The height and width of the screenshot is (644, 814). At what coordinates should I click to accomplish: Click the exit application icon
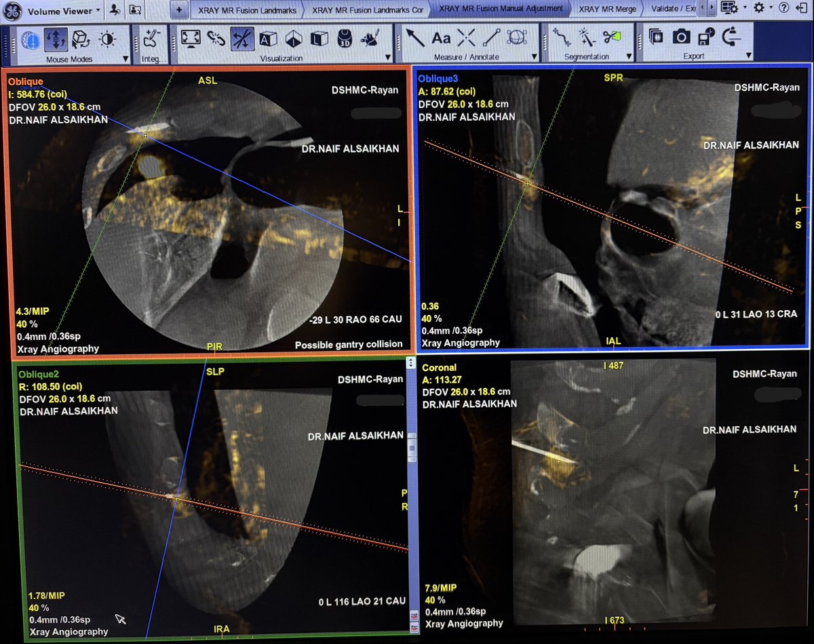(x=802, y=8)
